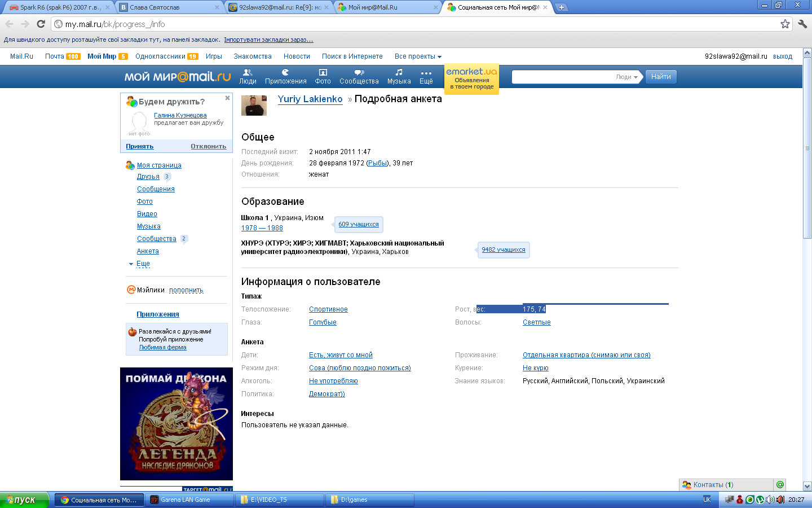
Task: Click the Импортувати закладки зараз link
Action: (268, 40)
